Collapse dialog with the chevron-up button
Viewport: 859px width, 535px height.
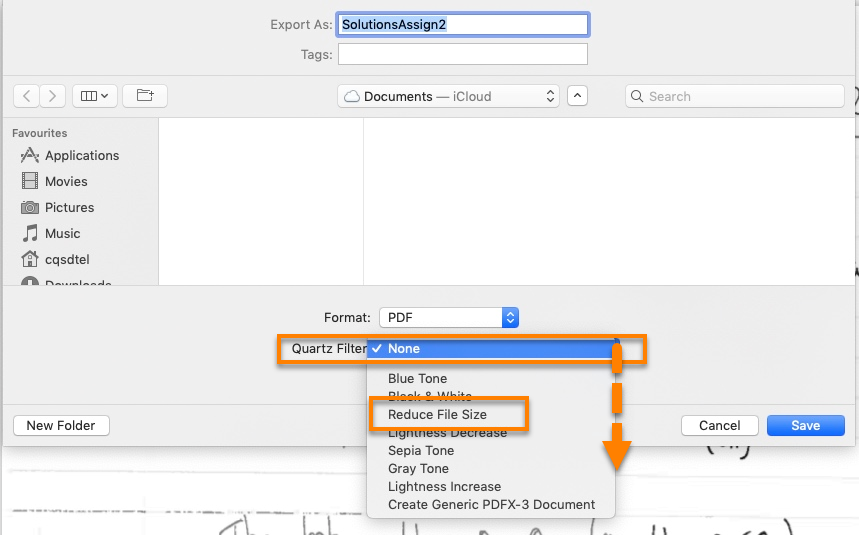coord(577,96)
